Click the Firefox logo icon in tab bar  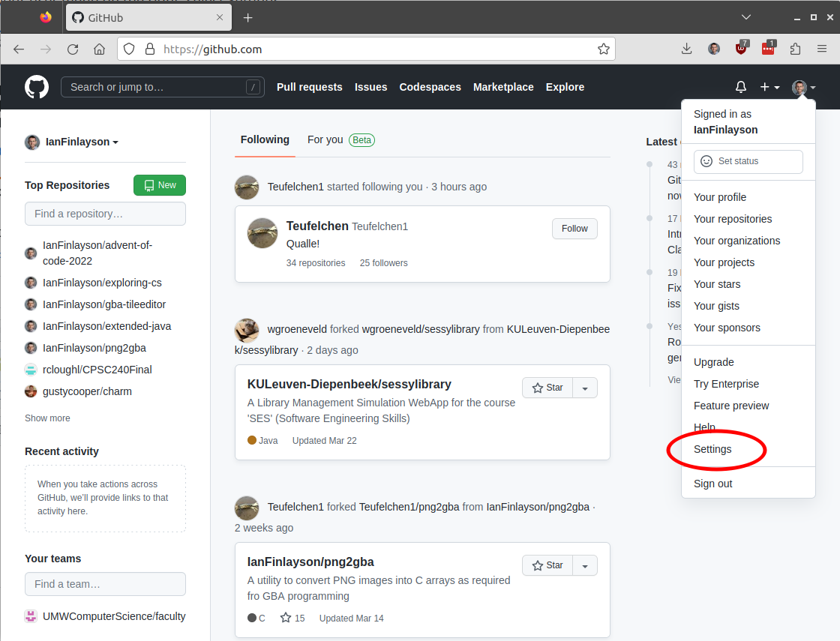[x=46, y=18]
